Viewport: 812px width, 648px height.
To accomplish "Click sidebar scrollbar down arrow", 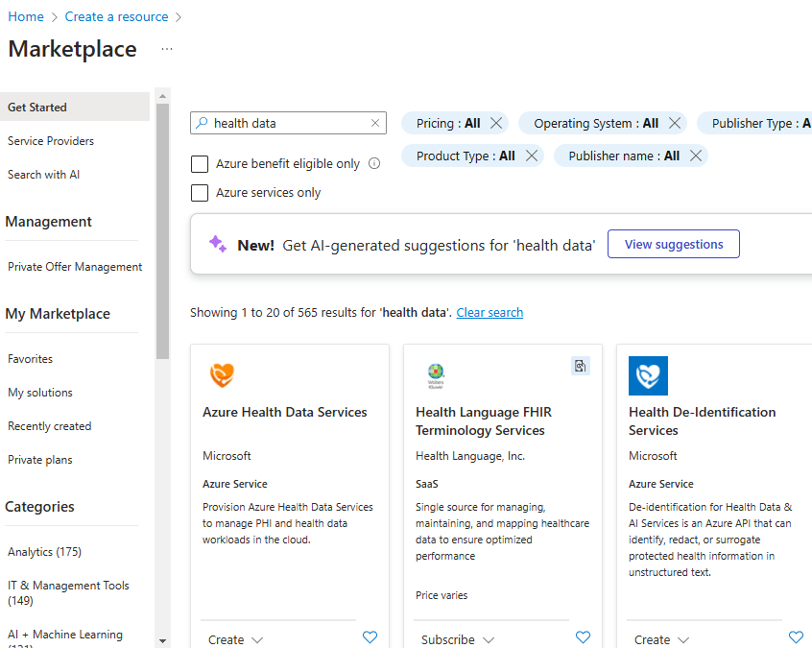I will pyautogui.click(x=162, y=641).
